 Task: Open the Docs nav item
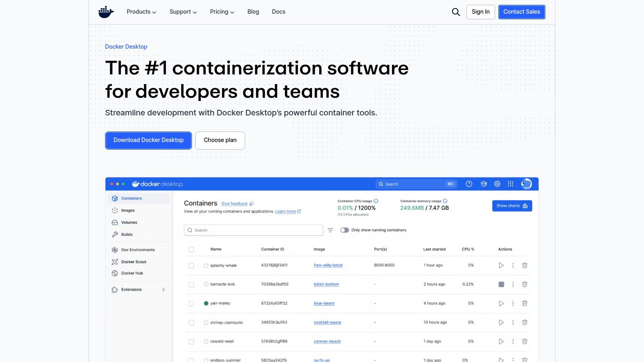[279, 12]
